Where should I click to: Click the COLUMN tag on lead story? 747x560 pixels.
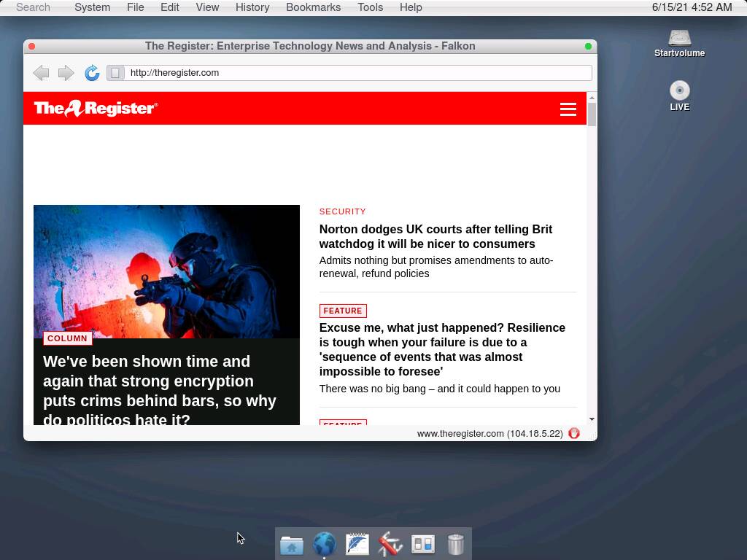coord(67,338)
